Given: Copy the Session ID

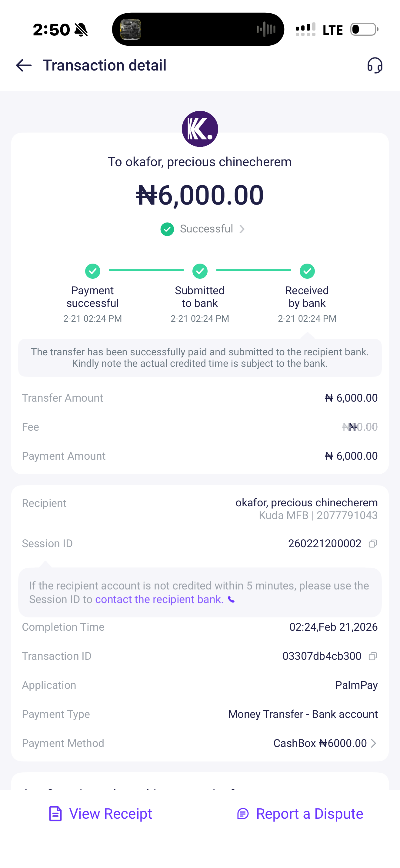Looking at the screenshot, I should (373, 544).
